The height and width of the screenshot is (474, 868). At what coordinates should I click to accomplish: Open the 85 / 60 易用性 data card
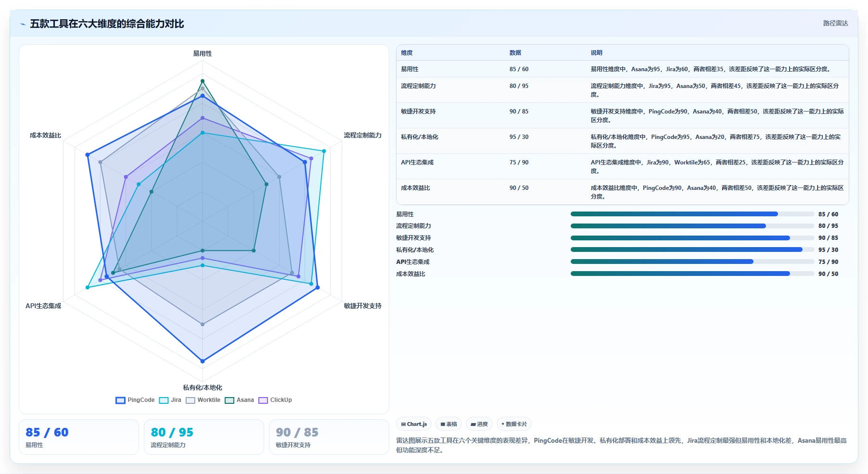pyautogui.click(x=79, y=437)
